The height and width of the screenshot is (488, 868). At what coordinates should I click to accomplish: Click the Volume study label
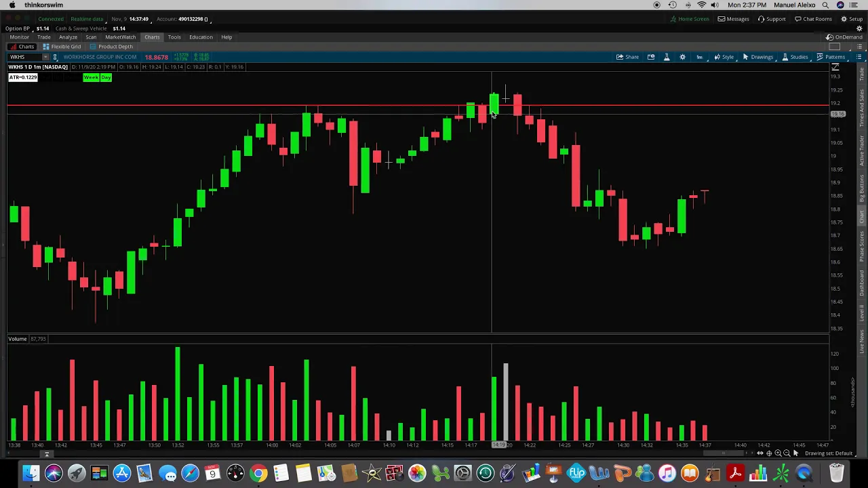pyautogui.click(x=18, y=339)
